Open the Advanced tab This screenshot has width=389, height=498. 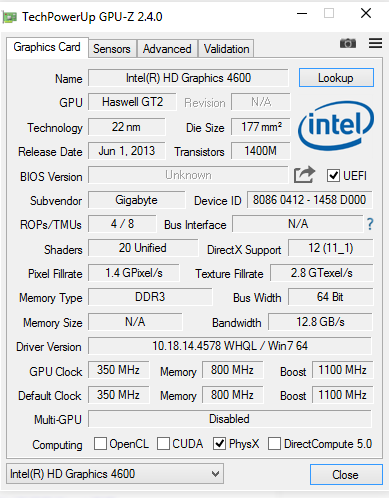click(x=167, y=49)
